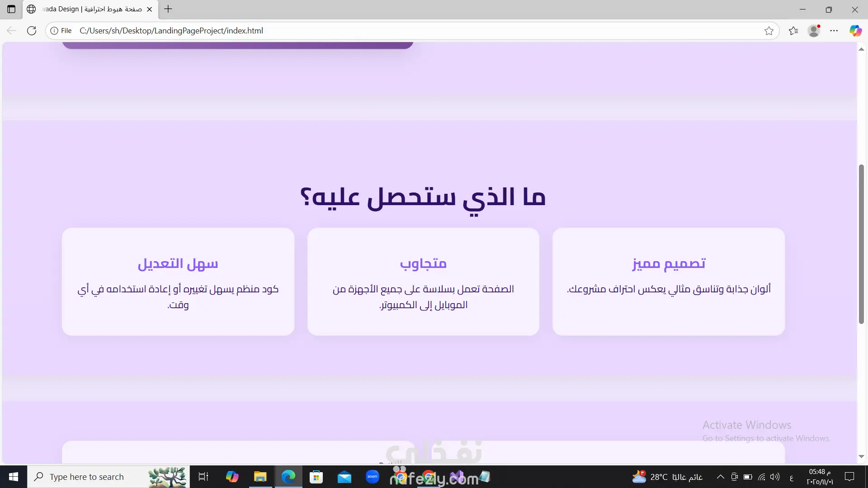Click the volume icon in system tray
The height and width of the screenshot is (488, 868).
pos(775,477)
